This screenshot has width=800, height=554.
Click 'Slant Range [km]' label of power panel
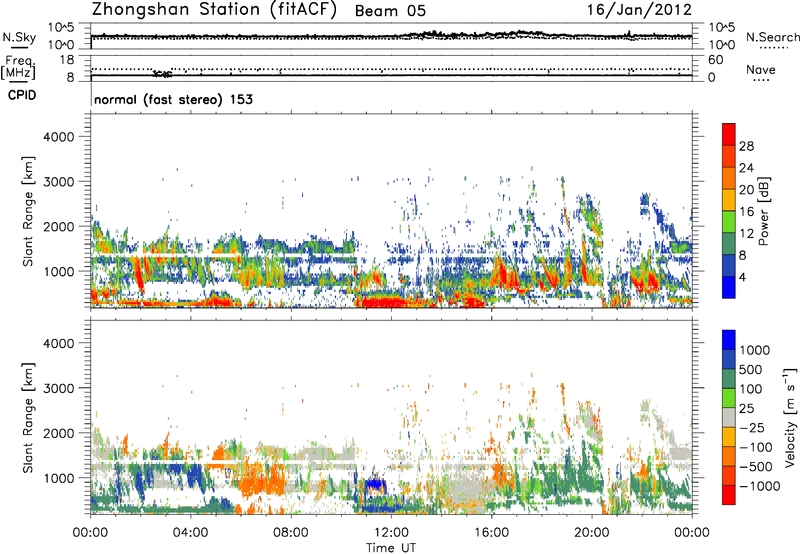[x=28, y=211]
